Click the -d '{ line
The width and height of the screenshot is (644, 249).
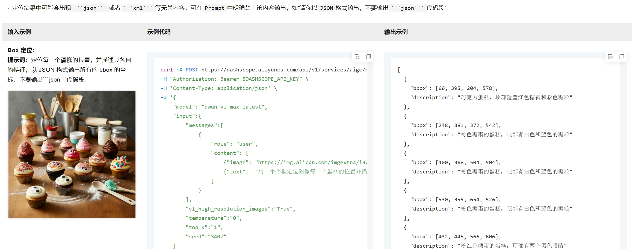[168, 98]
